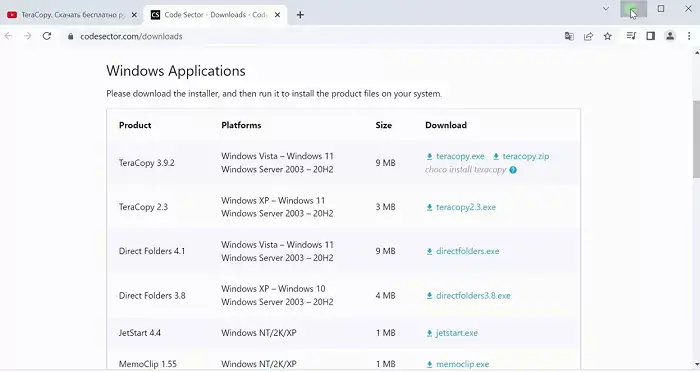Maximize the browser window

[661, 8]
